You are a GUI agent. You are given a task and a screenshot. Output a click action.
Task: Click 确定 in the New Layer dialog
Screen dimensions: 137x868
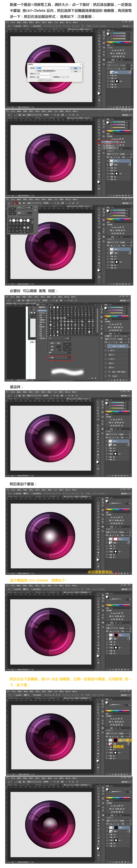(x=76, y=68)
